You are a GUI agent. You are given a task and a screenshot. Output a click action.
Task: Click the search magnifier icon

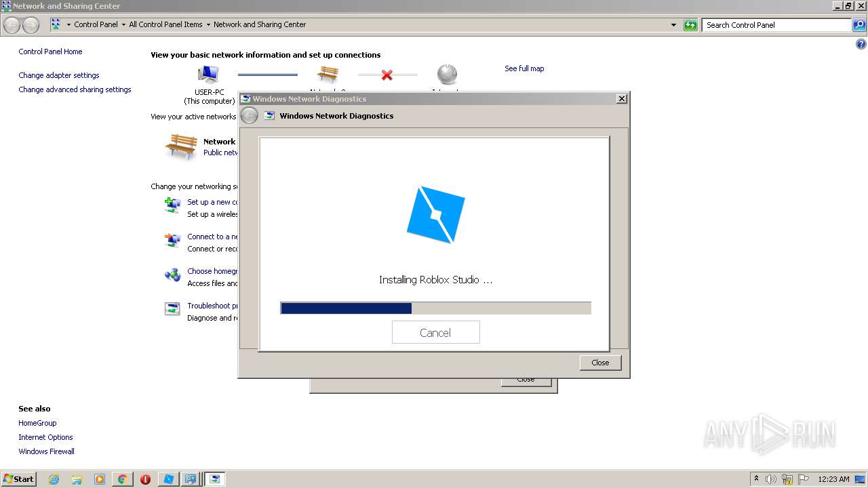859,25
